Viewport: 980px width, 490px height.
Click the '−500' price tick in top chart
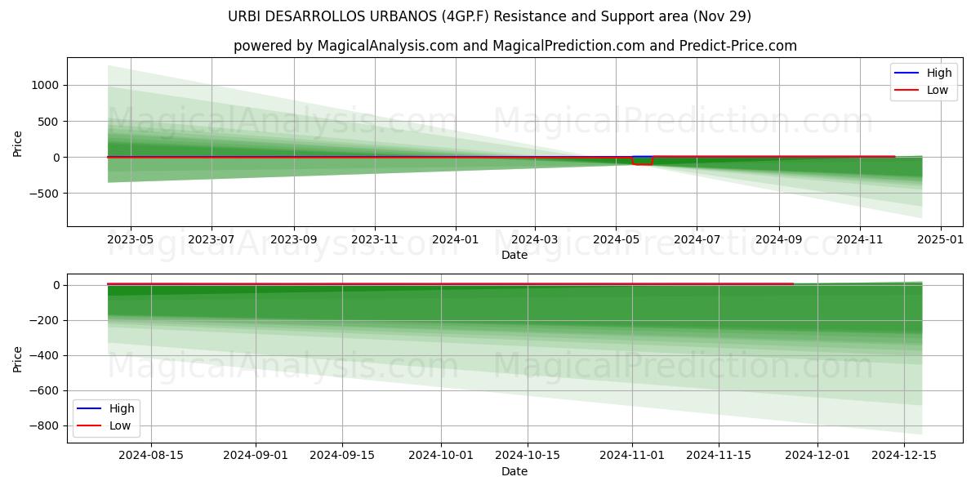46,194
